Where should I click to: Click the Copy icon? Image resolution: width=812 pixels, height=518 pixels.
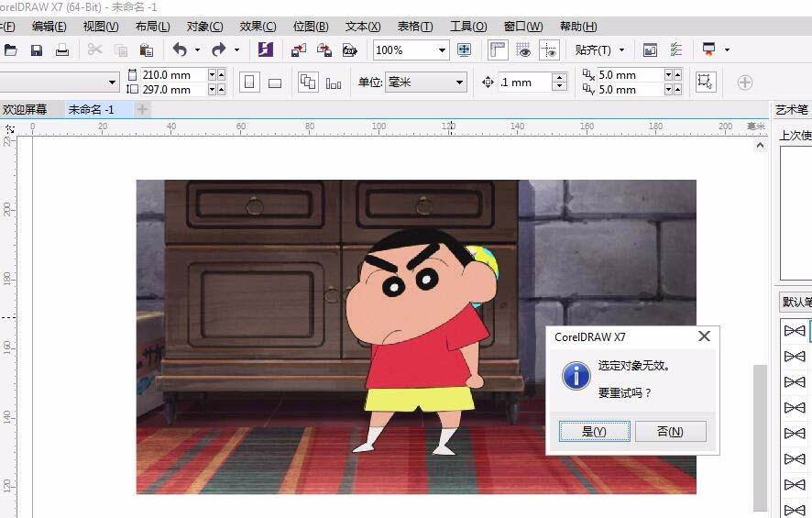(121, 50)
